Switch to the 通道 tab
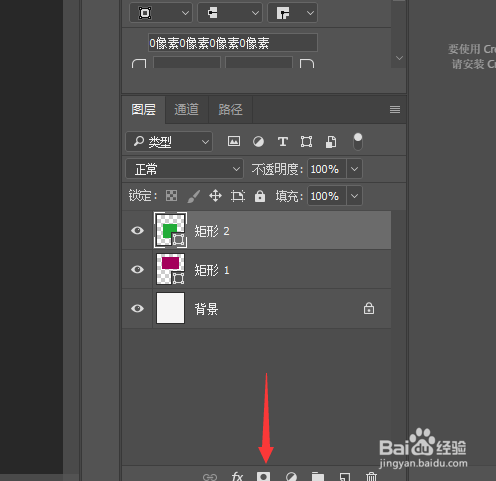 tap(187, 110)
